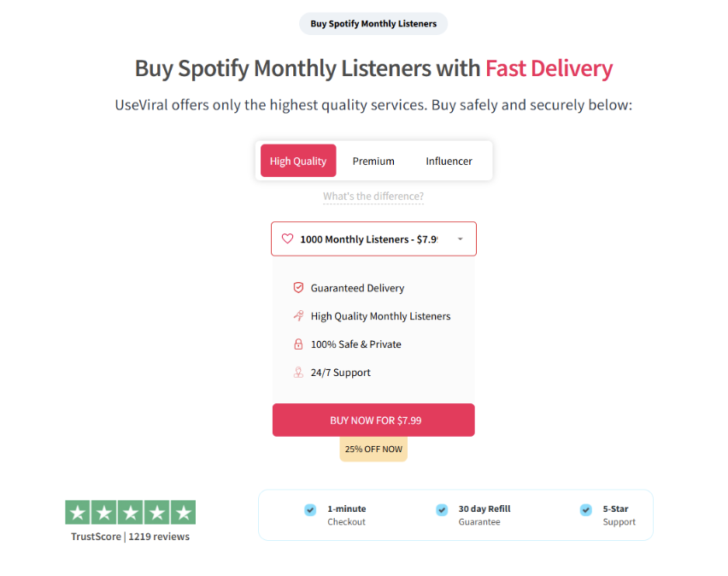Click the person icon beside 24/7 Support
This screenshot has width=728, height=576.
298,372
